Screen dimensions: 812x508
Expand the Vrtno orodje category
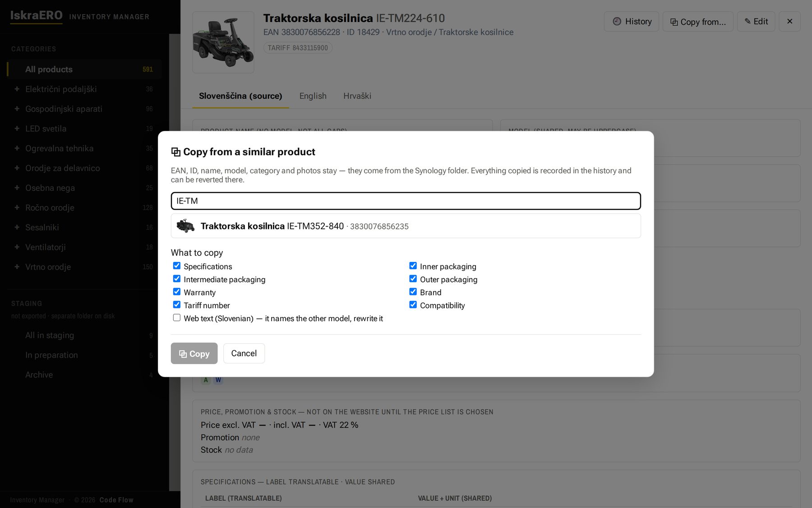pyautogui.click(x=17, y=267)
